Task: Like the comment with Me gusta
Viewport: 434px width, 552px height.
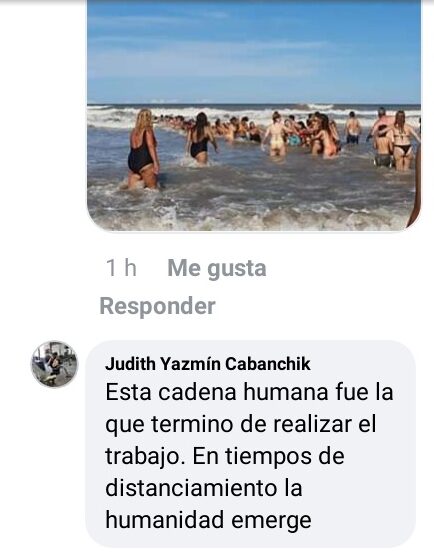Action: click(x=217, y=269)
